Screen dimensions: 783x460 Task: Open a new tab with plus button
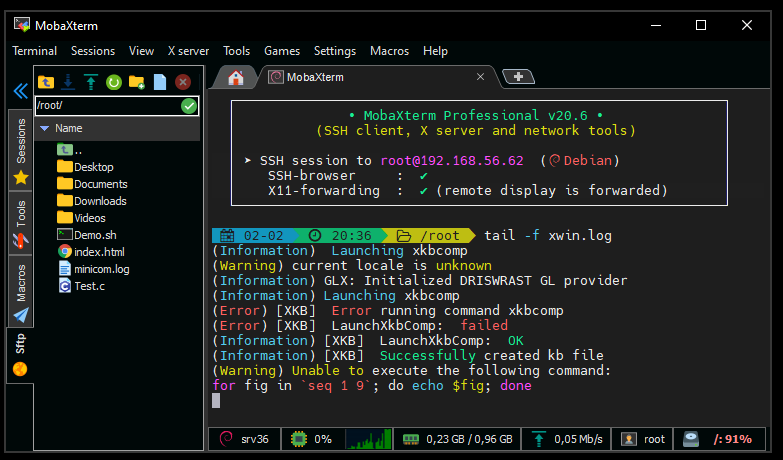(518, 76)
